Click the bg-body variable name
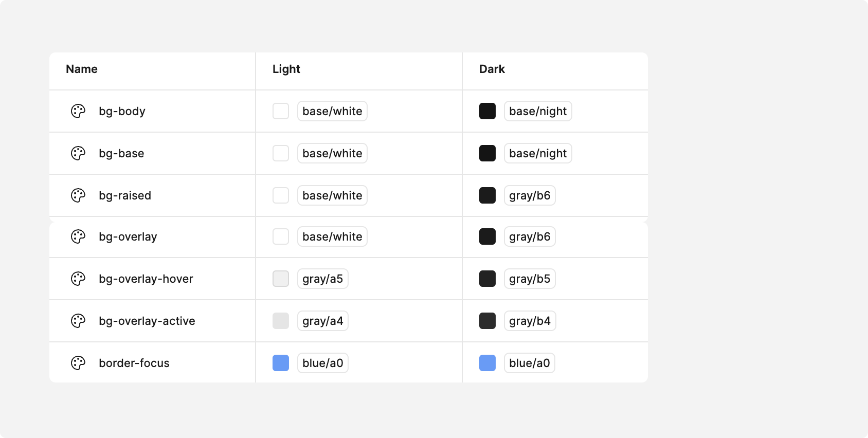The height and width of the screenshot is (438, 868). 122,111
